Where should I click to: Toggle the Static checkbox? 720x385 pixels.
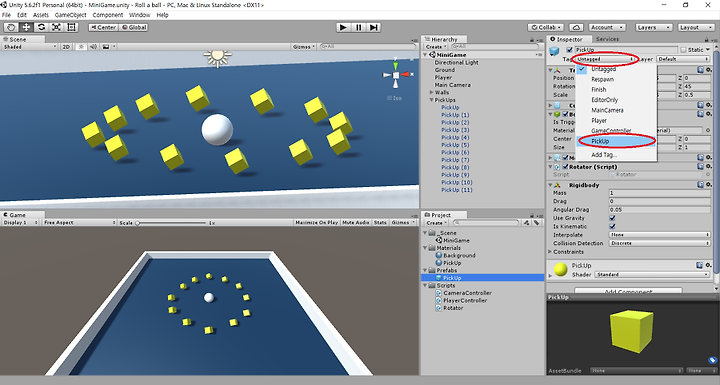click(x=683, y=50)
